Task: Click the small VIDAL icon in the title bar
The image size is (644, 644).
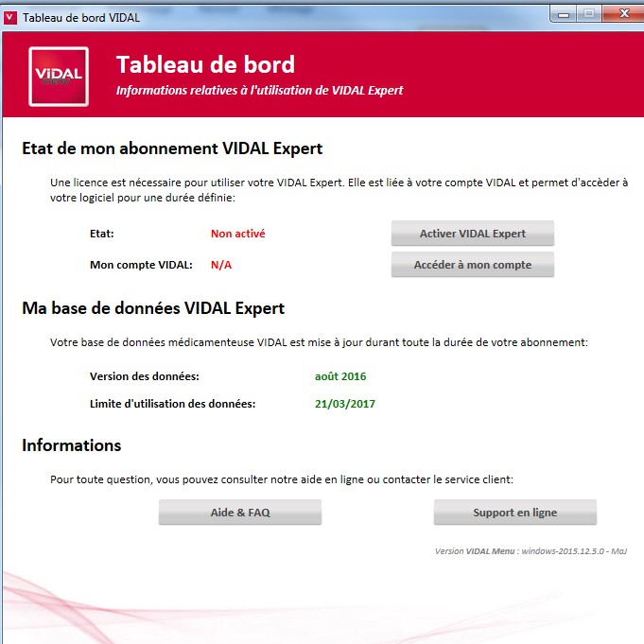Action: [11, 16]
